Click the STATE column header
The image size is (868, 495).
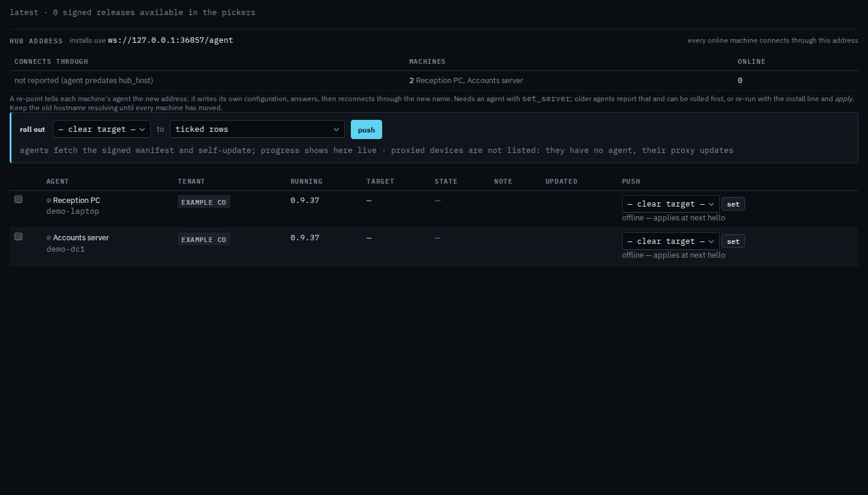[446, 181]
